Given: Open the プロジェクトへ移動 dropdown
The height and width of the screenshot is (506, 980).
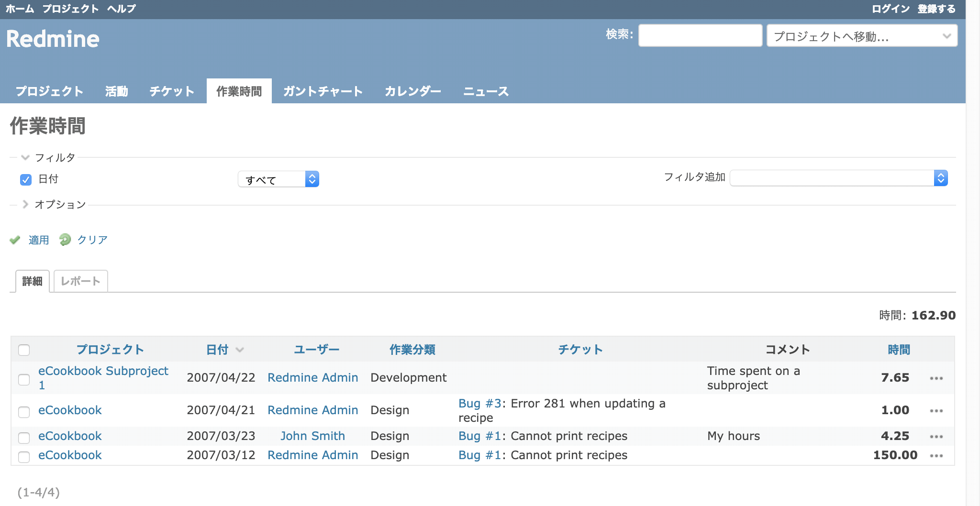Looking at the screenshot, I should click(x=862, y=36).
